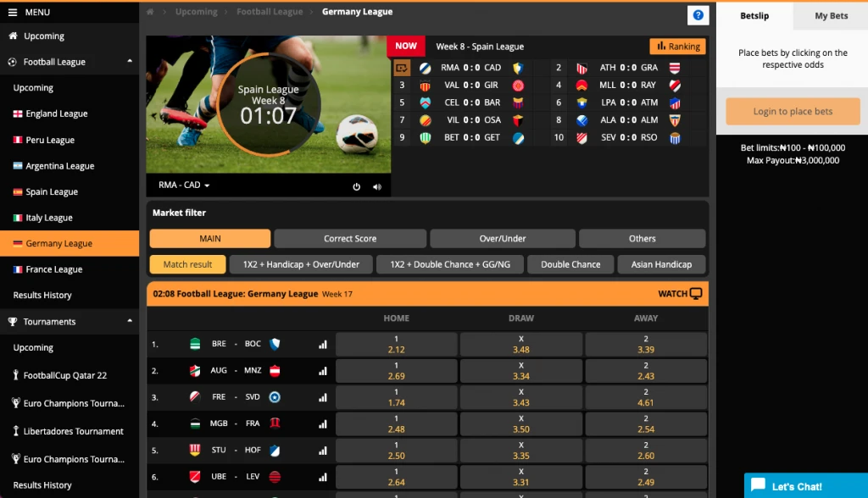Open the Ranking button
This screenshot has width=868, height=498.
point(677,47)
